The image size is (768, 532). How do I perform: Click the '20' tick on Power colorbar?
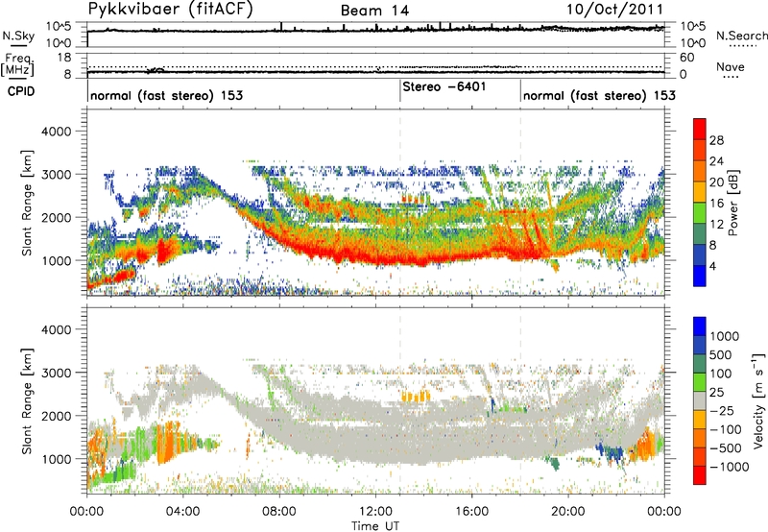[716, 182]
